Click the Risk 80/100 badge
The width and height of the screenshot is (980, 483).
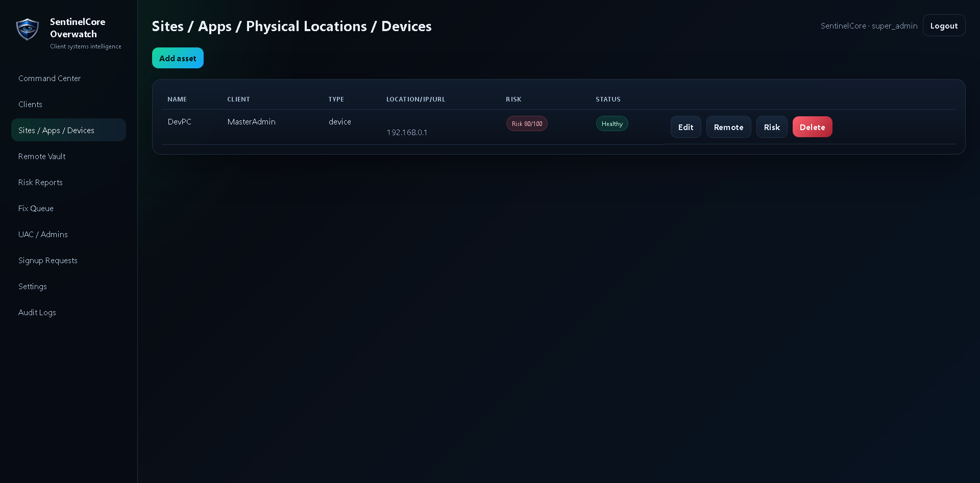tap(527, 123)
